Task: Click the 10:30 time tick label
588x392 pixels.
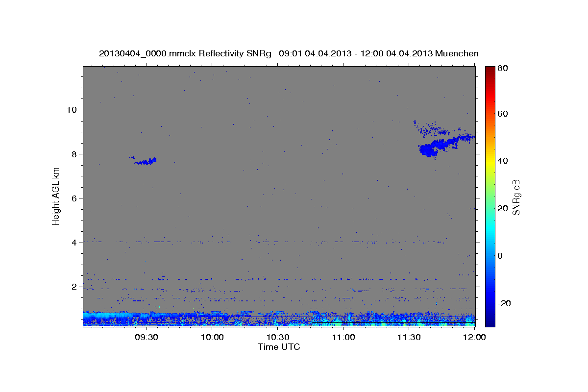Action: click(x=278, y=338)
